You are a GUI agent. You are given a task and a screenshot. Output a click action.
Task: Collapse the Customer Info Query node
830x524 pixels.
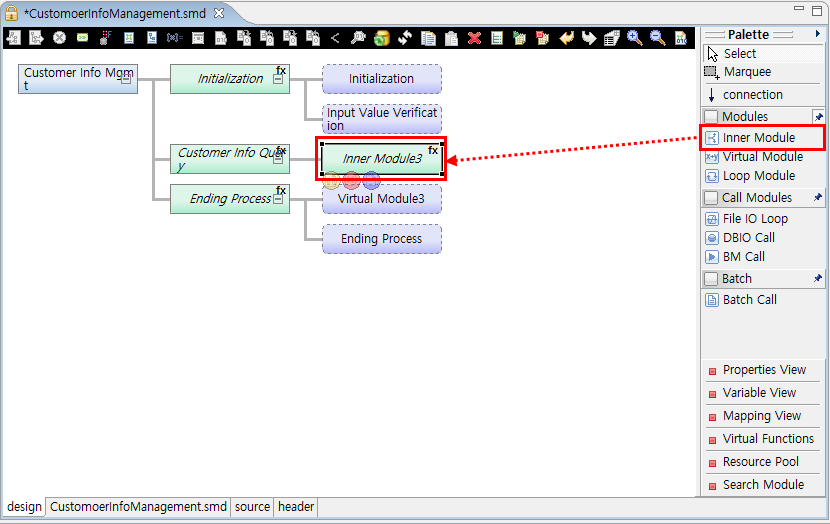click(x=278, y=158)
